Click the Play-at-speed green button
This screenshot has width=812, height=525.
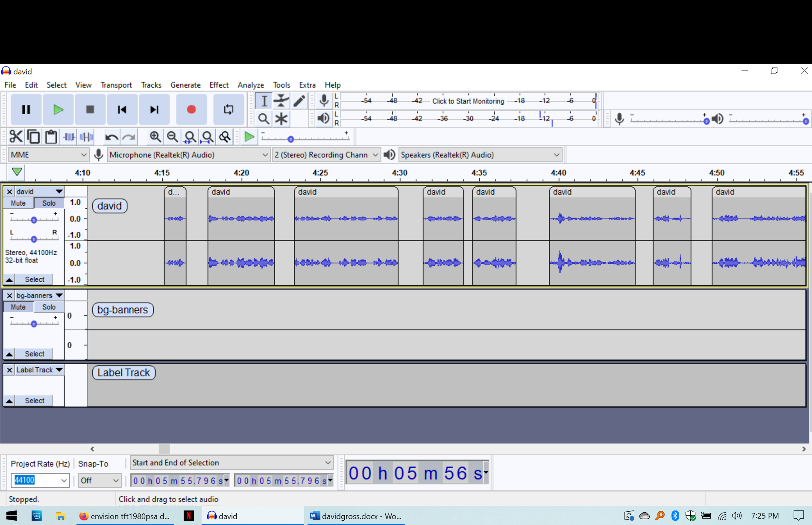coord(249,137)
